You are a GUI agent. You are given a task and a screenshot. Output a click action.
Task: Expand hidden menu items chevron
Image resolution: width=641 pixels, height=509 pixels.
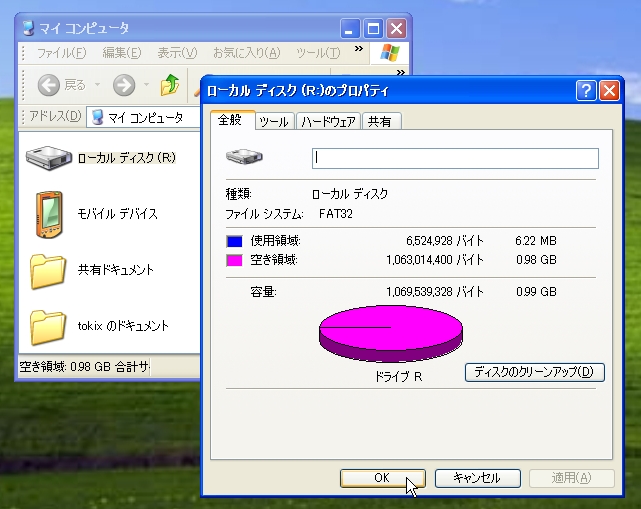(359, 49)
